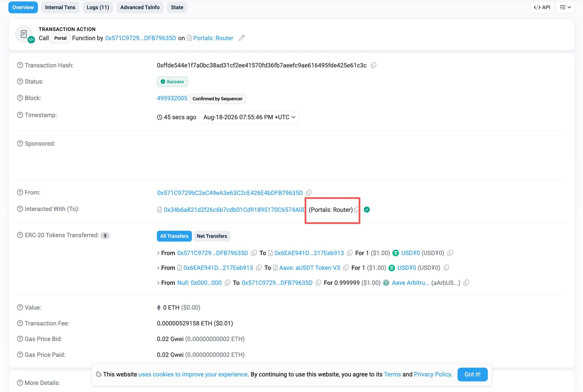Image resolution: width=583 pixels, height=392 pixels.
Task: Open the Aave Arbitru... token link
Action: 411,283
